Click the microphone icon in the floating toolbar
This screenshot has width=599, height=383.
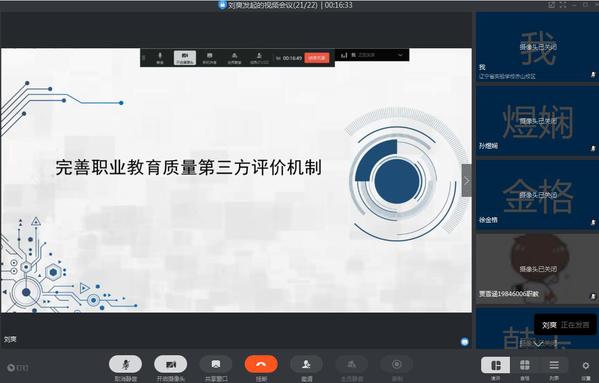(160, 58)
